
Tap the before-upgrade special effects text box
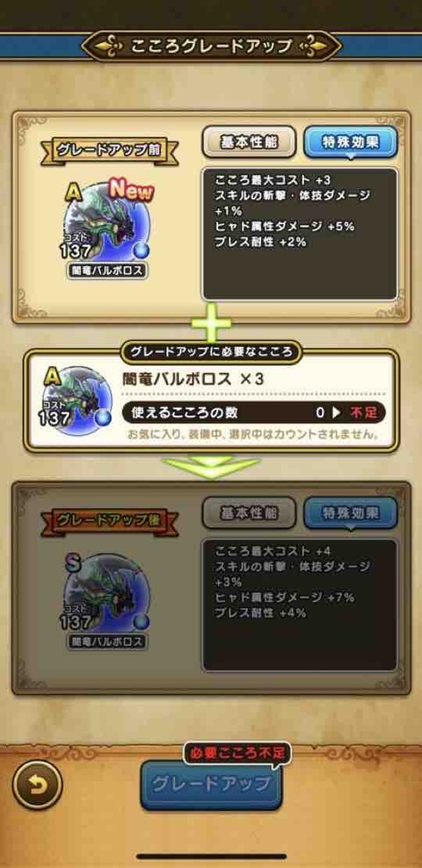pyautogui.click(x=300, y=235)
